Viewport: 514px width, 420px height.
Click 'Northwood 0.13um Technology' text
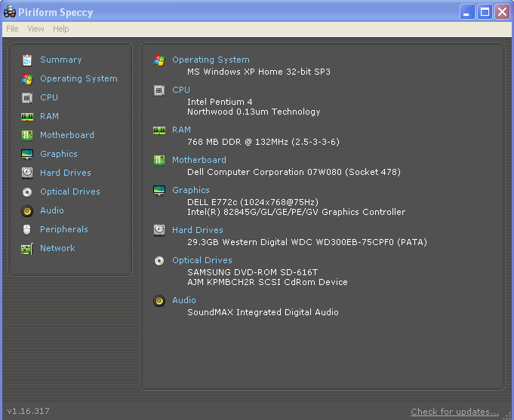click(254, 112)
